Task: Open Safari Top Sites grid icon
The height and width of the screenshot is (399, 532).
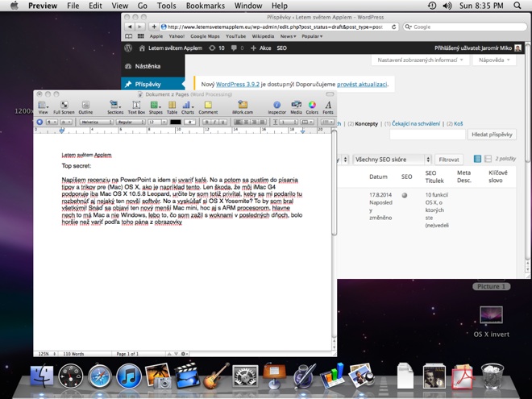Action: (140, 36)
